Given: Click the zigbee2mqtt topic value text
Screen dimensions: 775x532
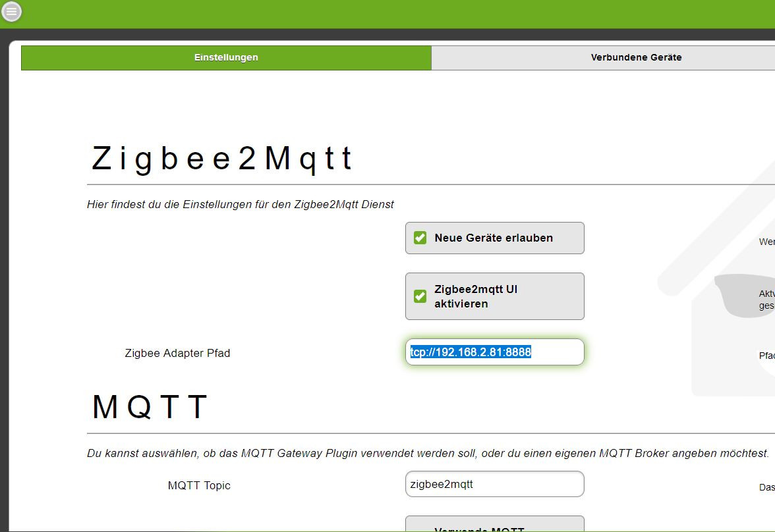Looking at the screenshot, I should [x=442, y=485].
